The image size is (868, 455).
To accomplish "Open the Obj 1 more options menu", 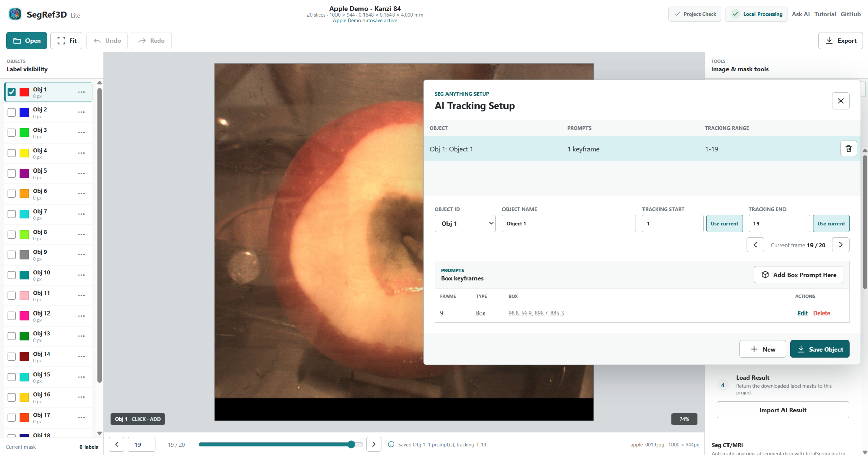I will [81, 92].
